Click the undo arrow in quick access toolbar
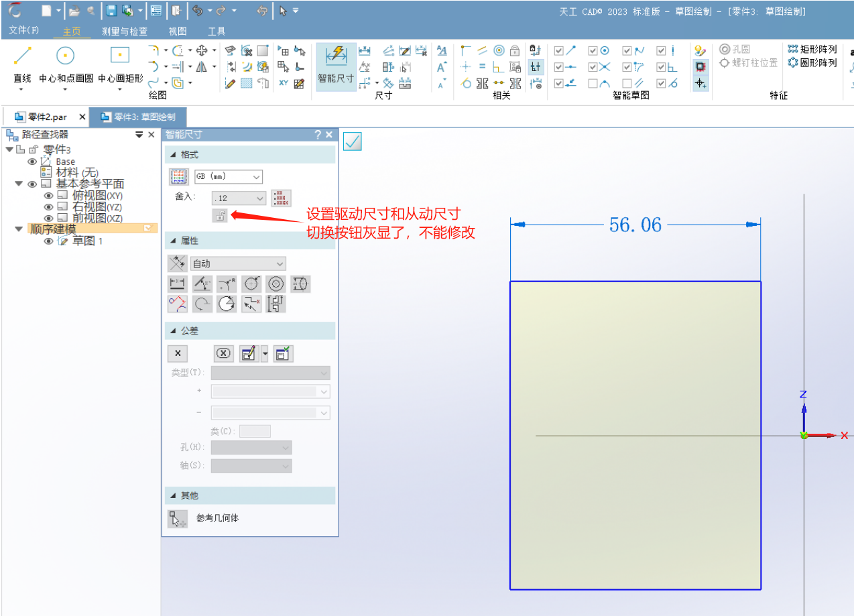Viewport: 854px width, 616px height. [197, 11]
